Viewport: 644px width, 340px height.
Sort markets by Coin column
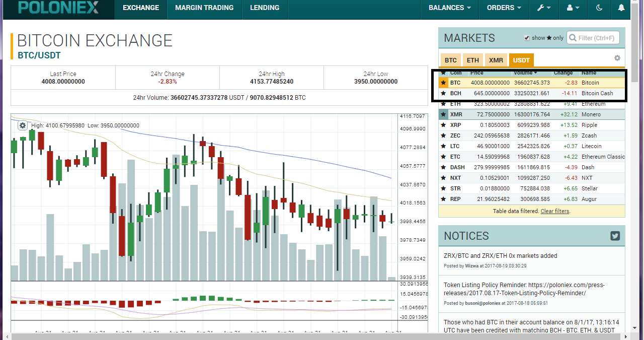[x=456, y=73]
